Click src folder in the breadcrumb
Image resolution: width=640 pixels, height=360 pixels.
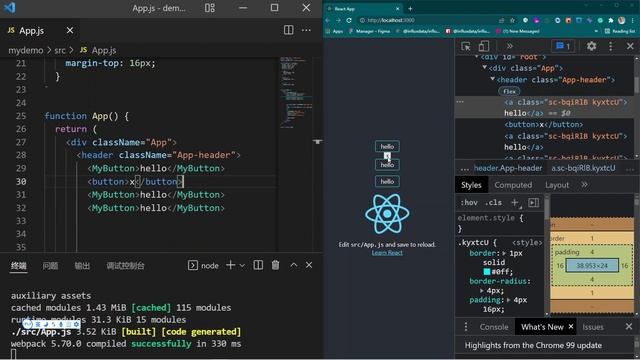click(x=60, y=50)
